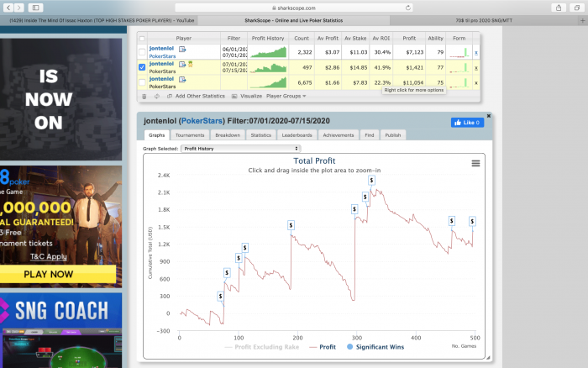Toggle the Profit legend series

[x=323, y=347]
